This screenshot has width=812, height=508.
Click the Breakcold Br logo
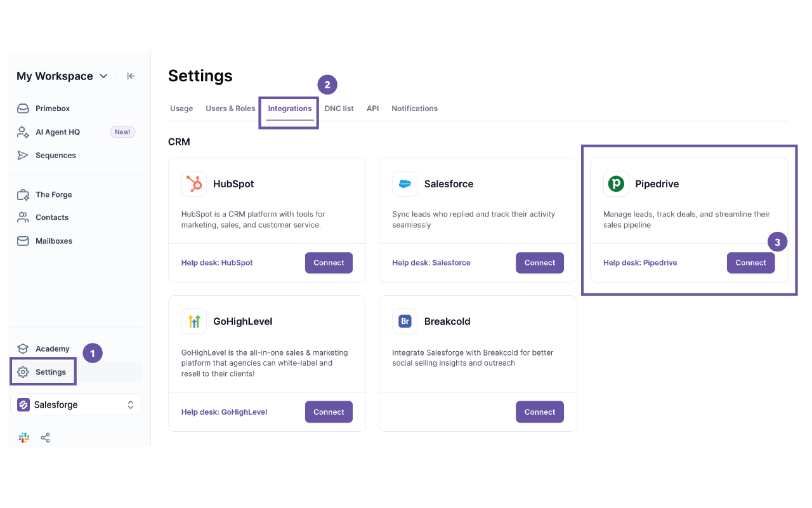[x=405, y=321]
